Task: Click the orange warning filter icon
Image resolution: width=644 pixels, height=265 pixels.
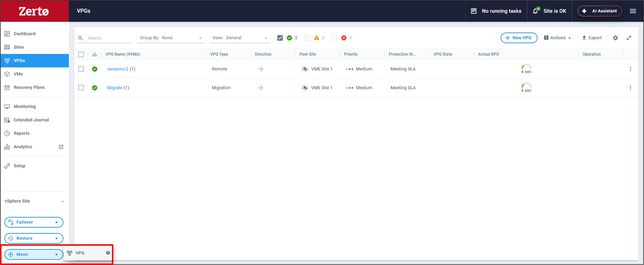Action: (317, 38)
